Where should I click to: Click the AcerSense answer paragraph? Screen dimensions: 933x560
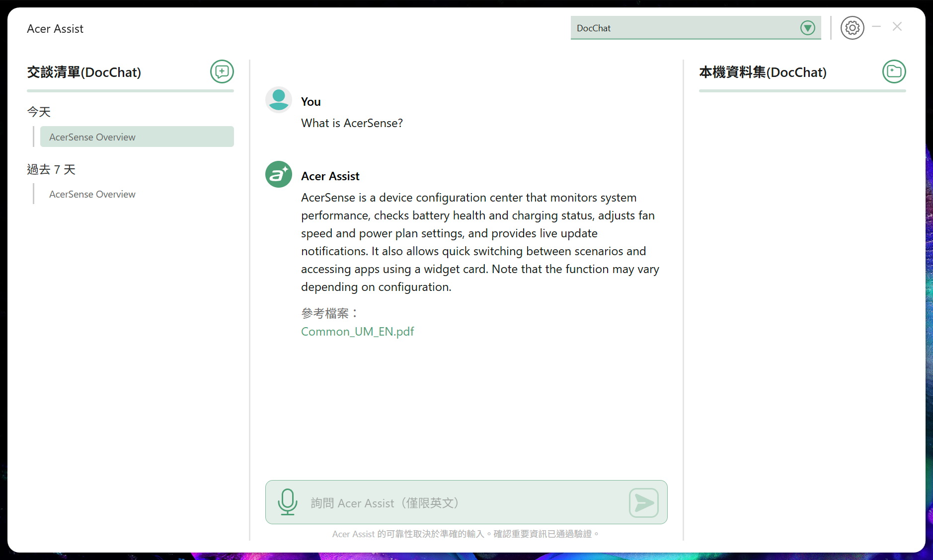(x=480, y=242)
